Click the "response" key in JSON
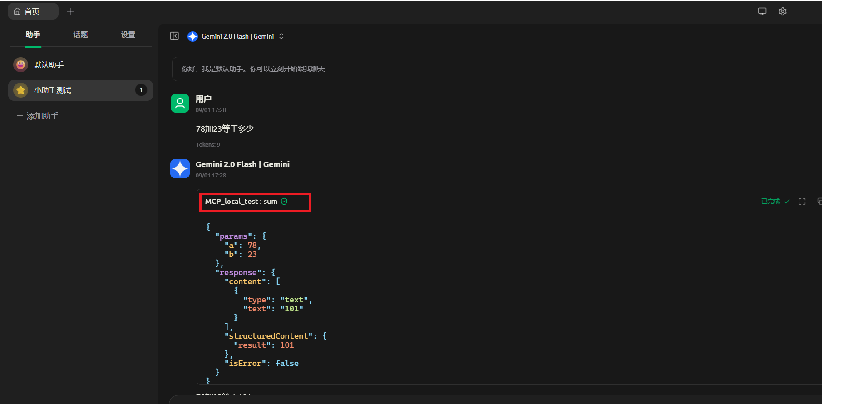Image resolution: width=868 pixels, height=404 pixels. (238, 272)
